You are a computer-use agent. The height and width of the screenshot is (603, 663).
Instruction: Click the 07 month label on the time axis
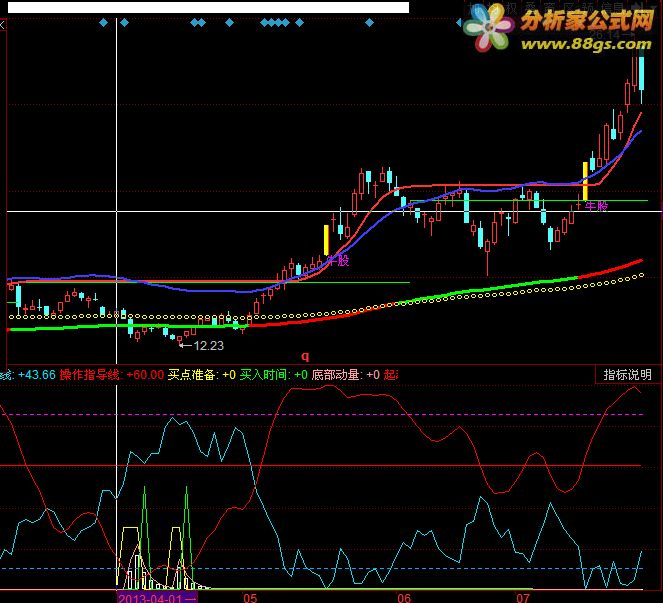tap(523, 598)
